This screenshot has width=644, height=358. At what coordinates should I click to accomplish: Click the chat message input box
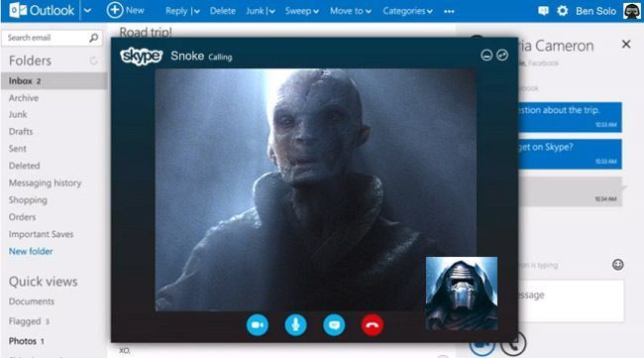click(x=571, y=300)
